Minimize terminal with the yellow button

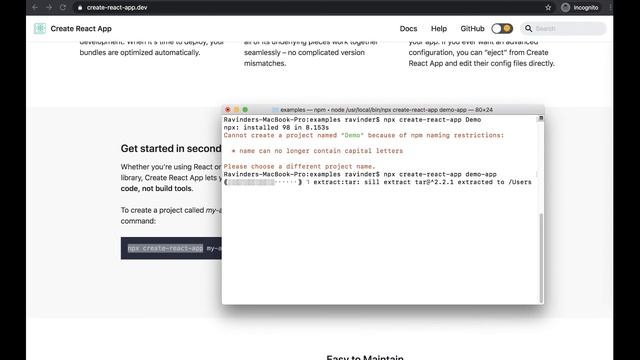coord(236,109)
